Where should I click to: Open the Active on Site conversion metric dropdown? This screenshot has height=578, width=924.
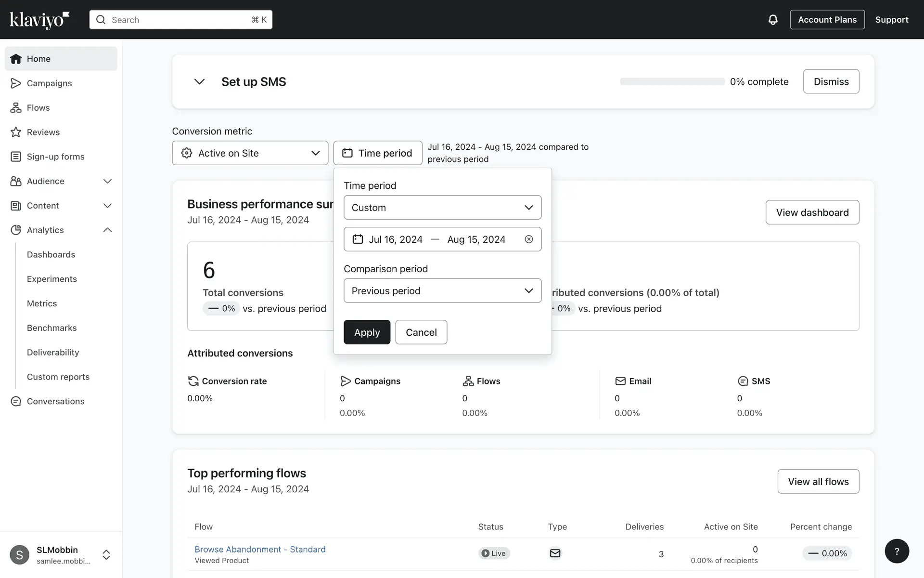click(250, 153)
